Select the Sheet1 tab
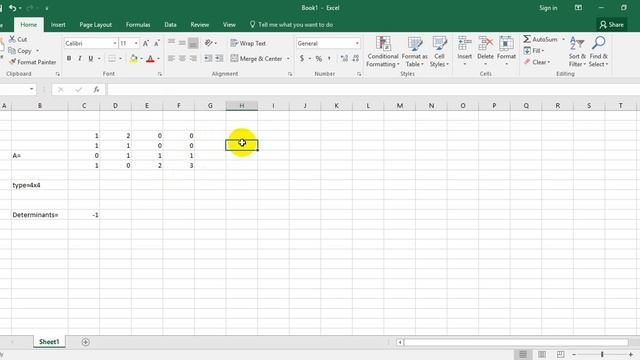Screen dimensions: 640x360 [x=49, y=342]
